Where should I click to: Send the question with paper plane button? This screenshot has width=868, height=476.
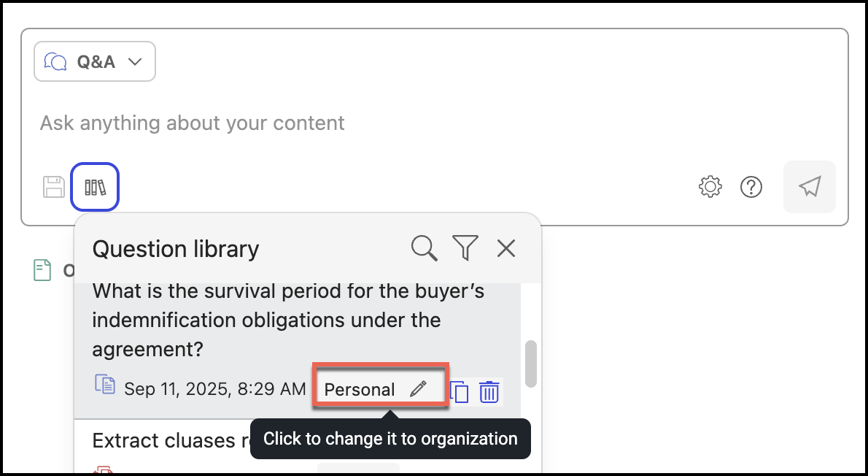[809, 187]
